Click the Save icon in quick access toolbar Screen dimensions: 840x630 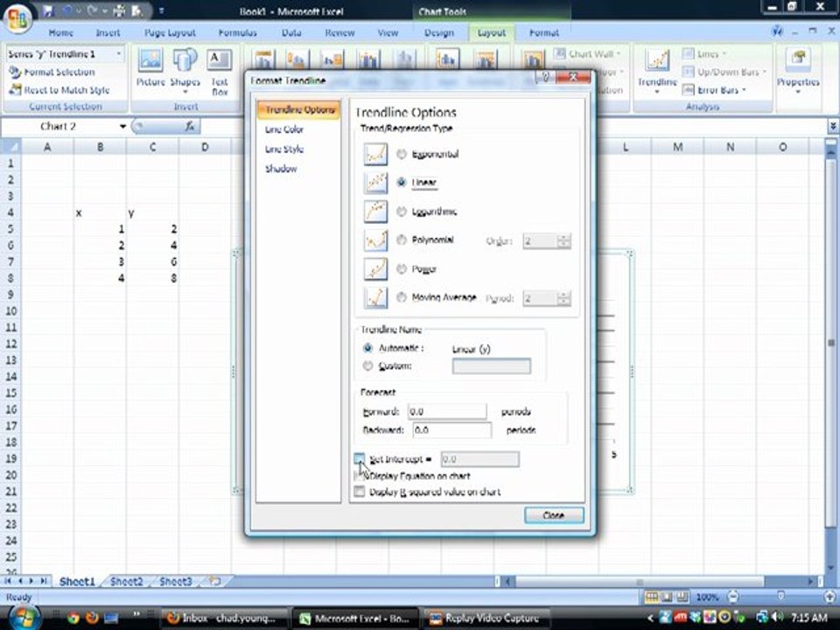[x=48, y=10]
